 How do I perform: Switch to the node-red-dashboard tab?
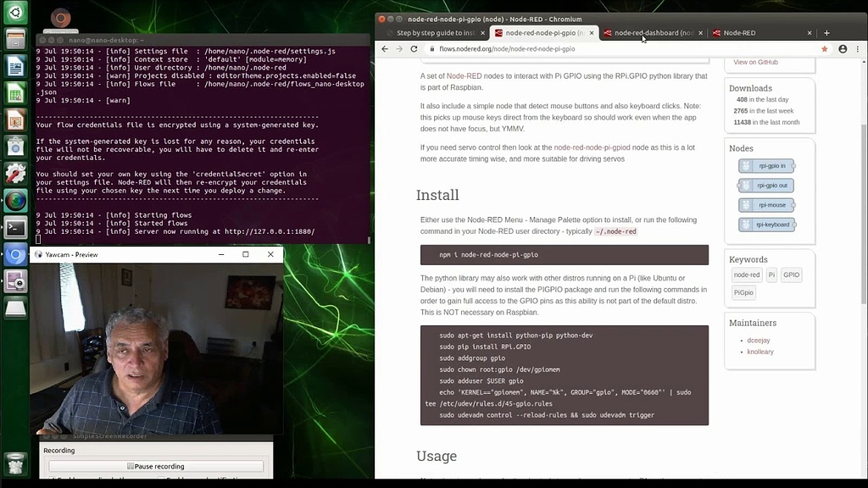(x=651, y=32)
